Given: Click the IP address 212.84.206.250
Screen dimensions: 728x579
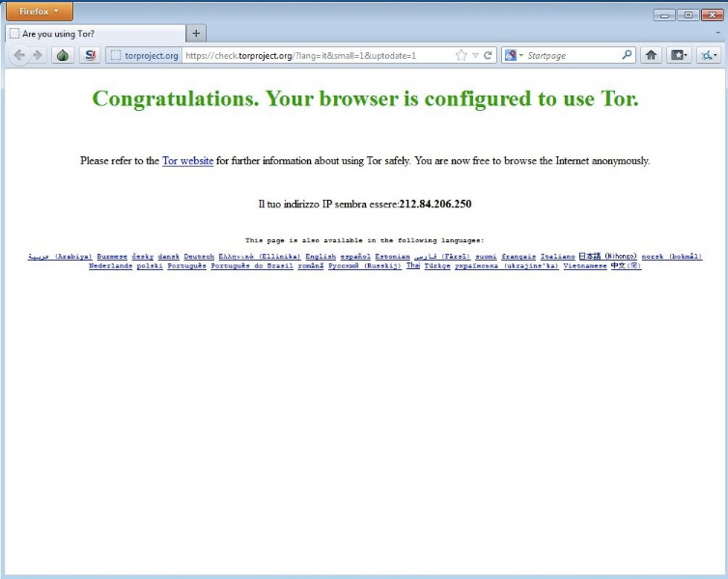Looking at the screenshot, I should point(435,205).
